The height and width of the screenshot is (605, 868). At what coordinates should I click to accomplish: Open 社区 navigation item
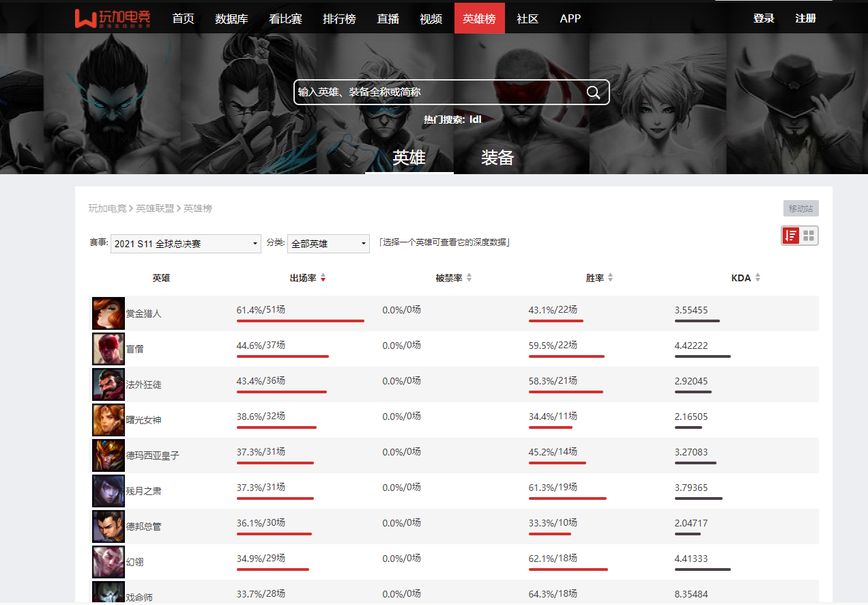coord(527,18)
